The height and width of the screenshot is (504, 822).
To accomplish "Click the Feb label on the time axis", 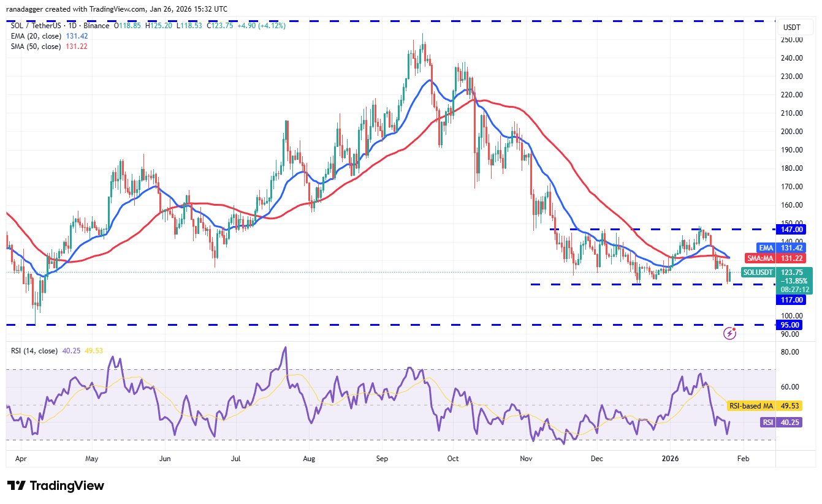I will (x=743, y=457).
